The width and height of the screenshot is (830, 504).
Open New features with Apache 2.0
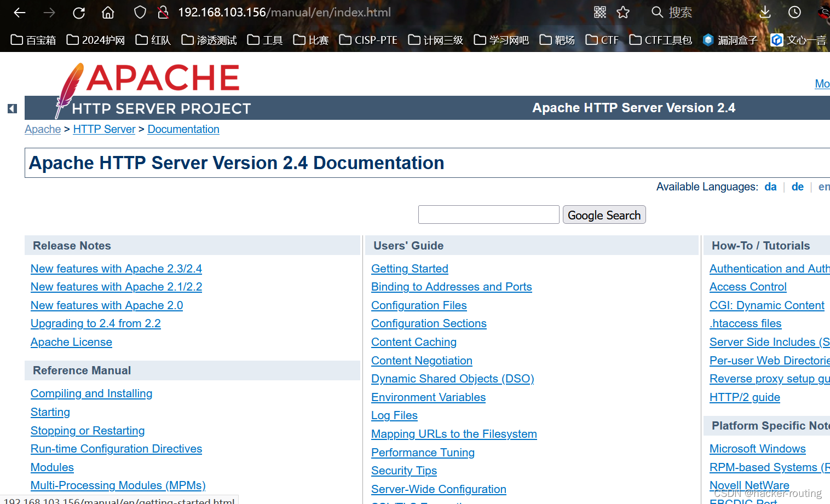point(107,305)
